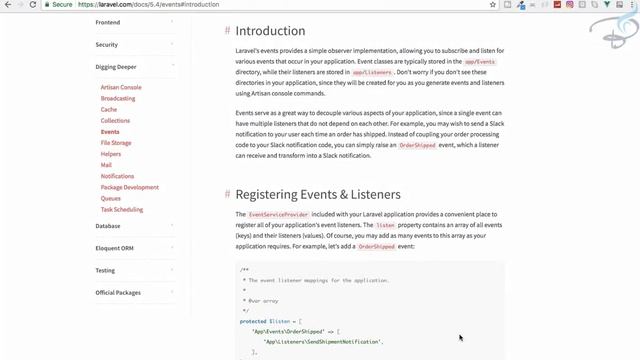Click the Instagram extension icon

pyautogui.click(x=570, y=4)
